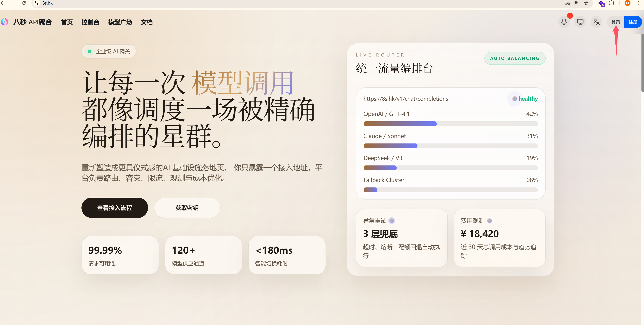This screenshot has height=325, width=644.
Task: Click the 异常重试 card title
Action: pos(375,221)
